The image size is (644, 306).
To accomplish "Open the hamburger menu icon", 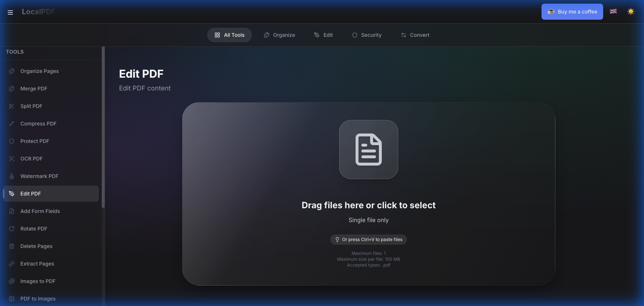I will point(10,12).
